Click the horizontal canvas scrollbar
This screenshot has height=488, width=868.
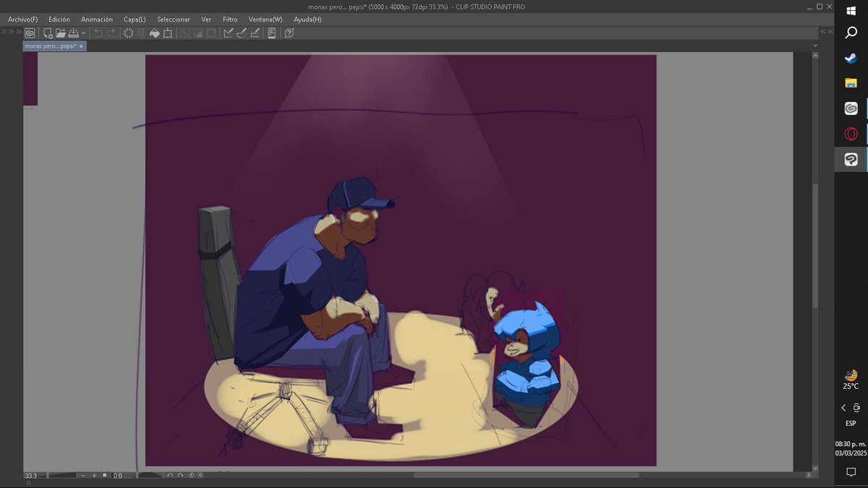526,475
